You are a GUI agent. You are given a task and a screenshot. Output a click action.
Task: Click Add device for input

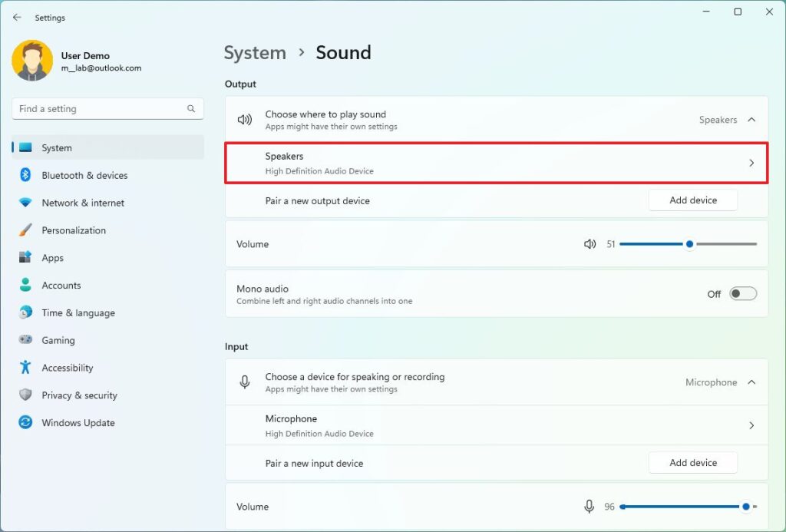(x=692, y=462)
